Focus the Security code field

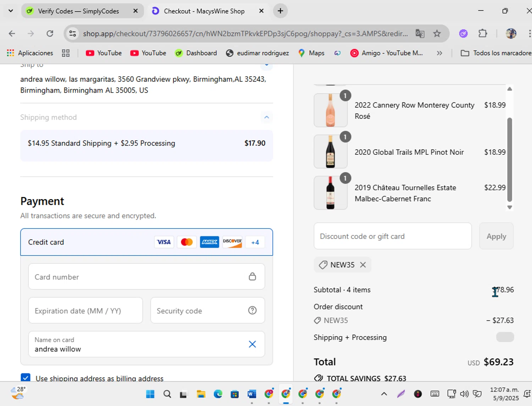pos(207,311)
